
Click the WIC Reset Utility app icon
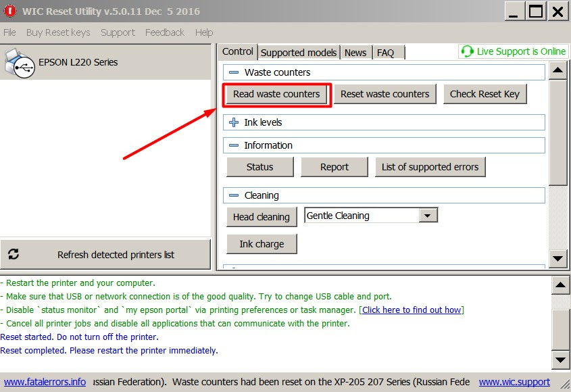(x=10, y=11)
